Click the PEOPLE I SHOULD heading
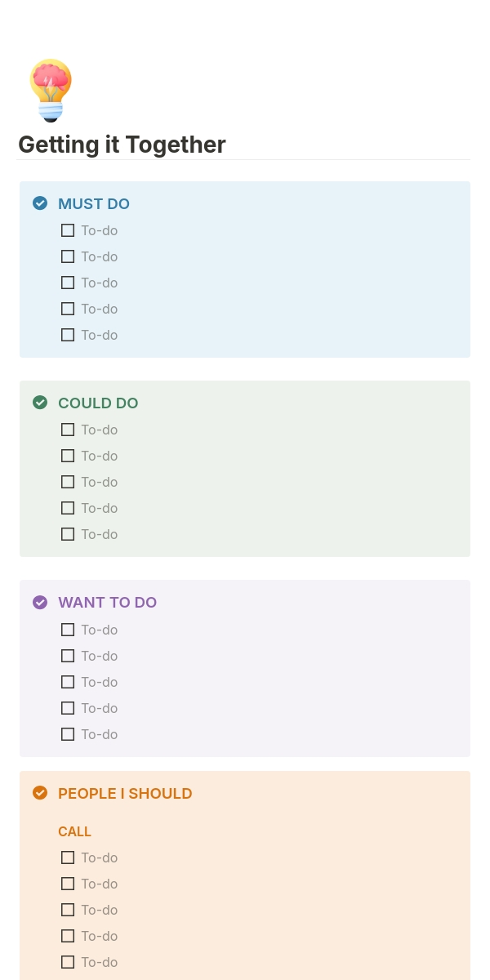 pos(125,794)
